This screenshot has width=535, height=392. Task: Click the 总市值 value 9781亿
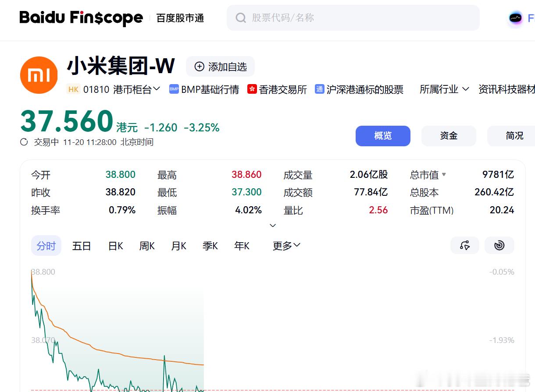pos(498,175)
